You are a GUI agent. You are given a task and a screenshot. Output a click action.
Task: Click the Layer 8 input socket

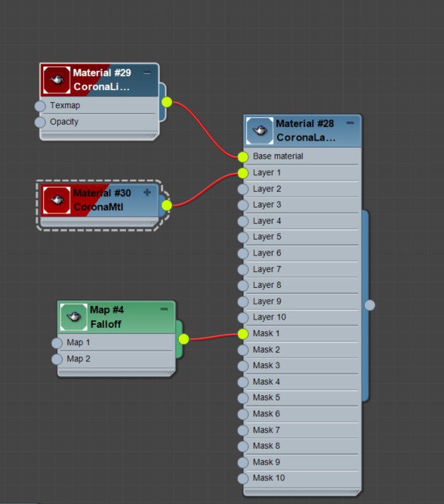pyautogui.click(x=243, y=286)
